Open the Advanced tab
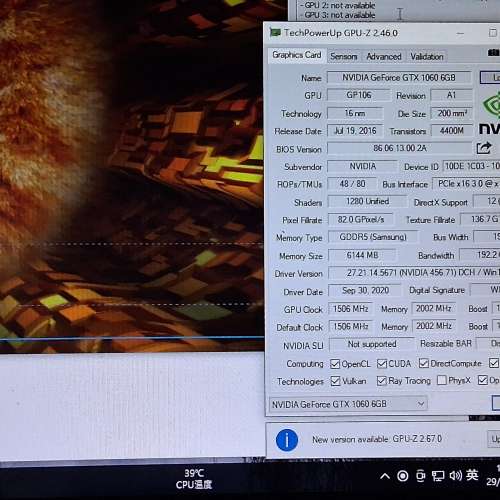The width and height of the screenshot is (500, 500). coord(384,57)
